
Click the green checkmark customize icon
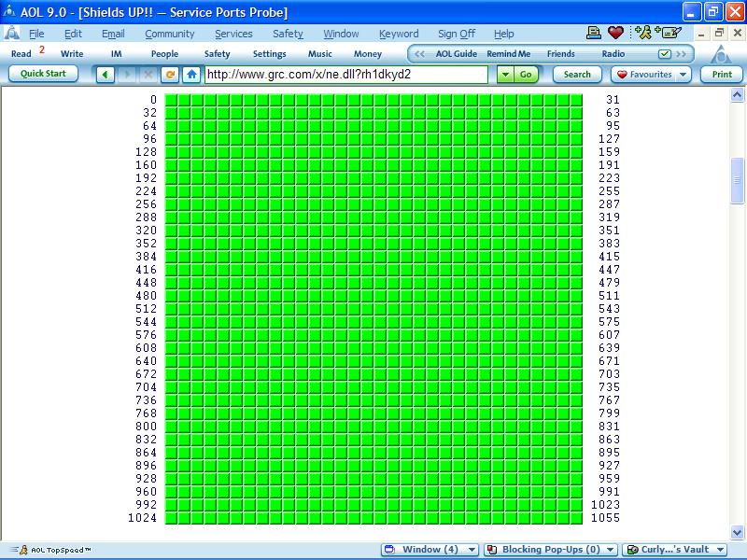click(665, 54)
